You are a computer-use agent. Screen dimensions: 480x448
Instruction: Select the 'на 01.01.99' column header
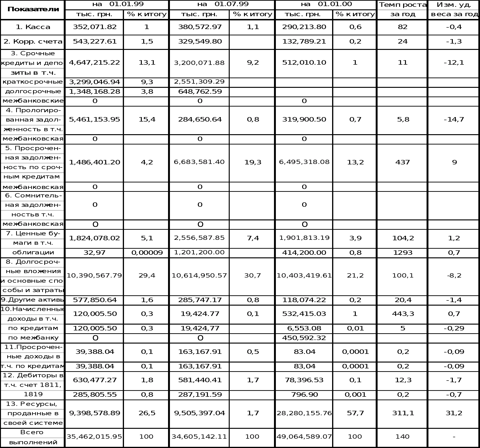pos(118,4)
